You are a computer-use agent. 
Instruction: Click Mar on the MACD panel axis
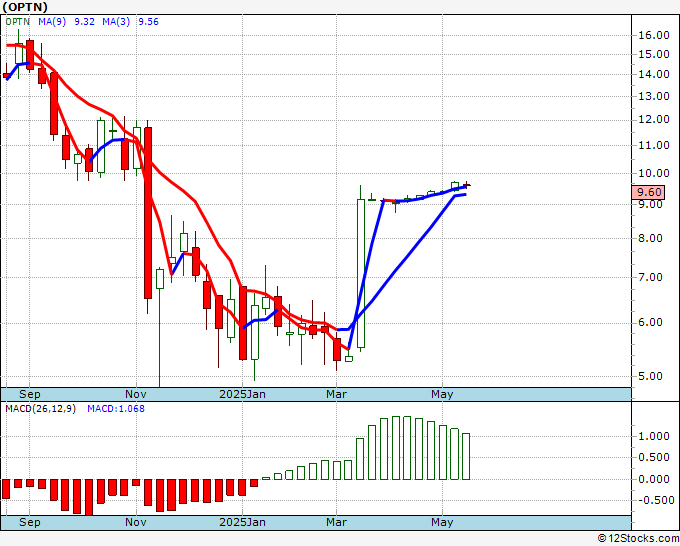337,522
